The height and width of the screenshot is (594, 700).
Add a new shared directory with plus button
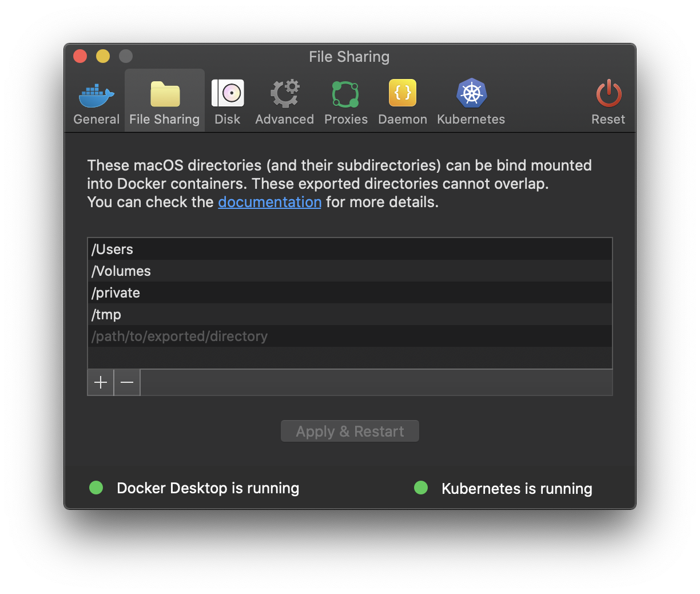[x=100, y=382]
